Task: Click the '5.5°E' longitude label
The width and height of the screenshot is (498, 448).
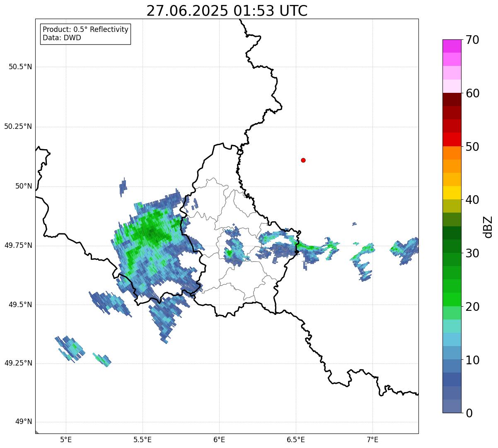Action: pos(143,439)
